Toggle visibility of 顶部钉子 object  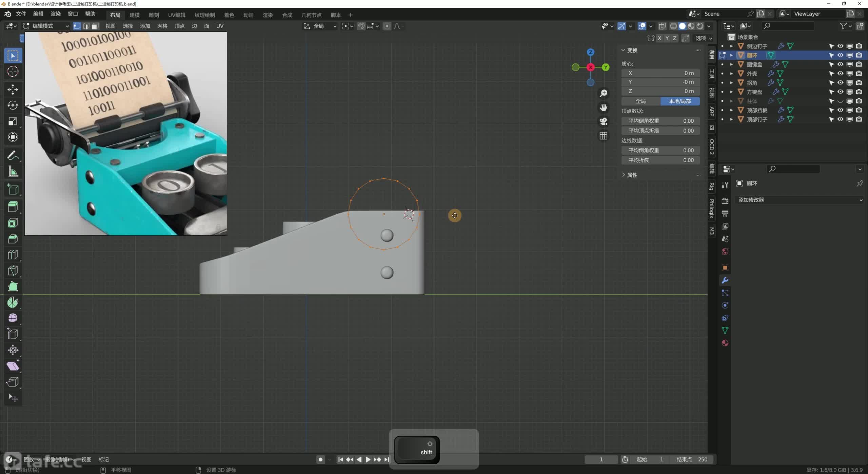click(840, 119)
